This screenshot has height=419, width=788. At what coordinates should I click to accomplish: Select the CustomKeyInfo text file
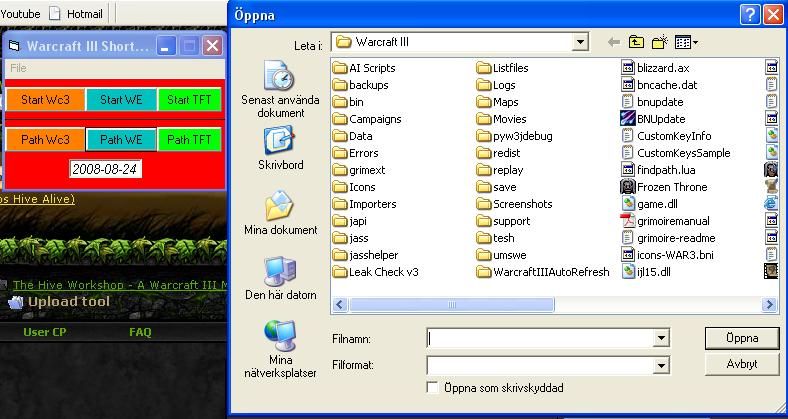pos(666,136)
